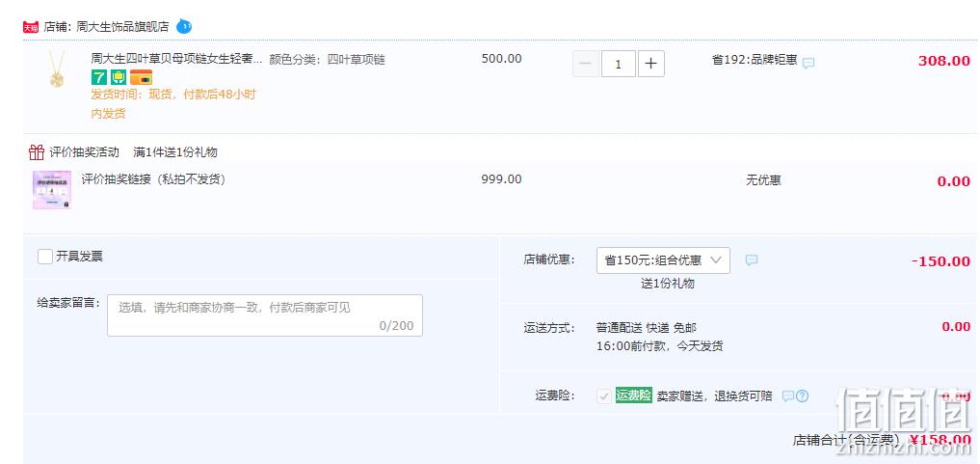Click the 省192:品牌钜惠 discount text
This screenshot has height=464, width=980.
[755, 60]
